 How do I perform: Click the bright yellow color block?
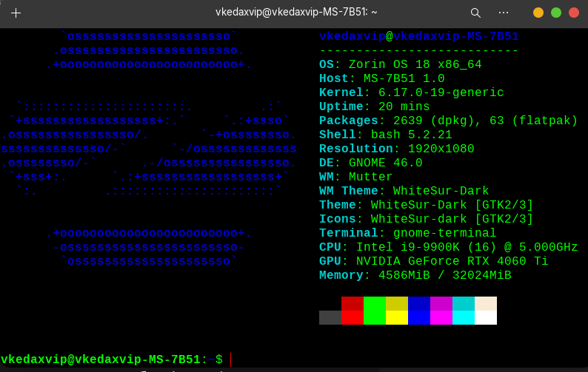tap(397, 317)
